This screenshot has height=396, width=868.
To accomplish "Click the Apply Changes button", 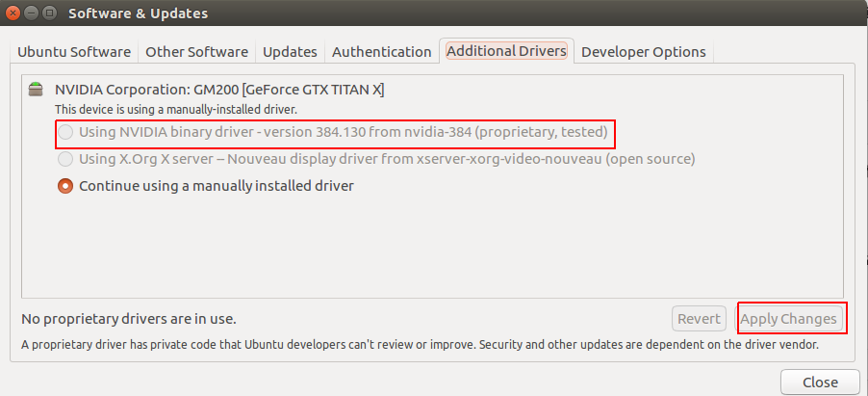I will [x=788, y=319].
